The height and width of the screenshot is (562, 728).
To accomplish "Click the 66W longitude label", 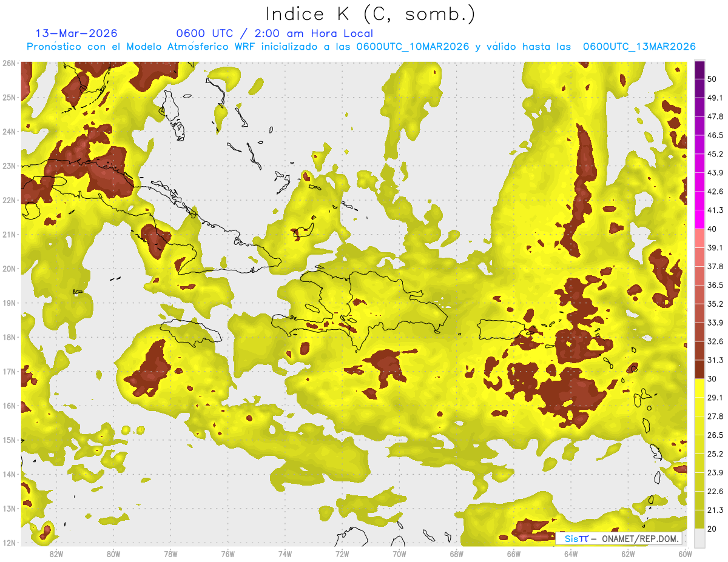I will [514, 554].
